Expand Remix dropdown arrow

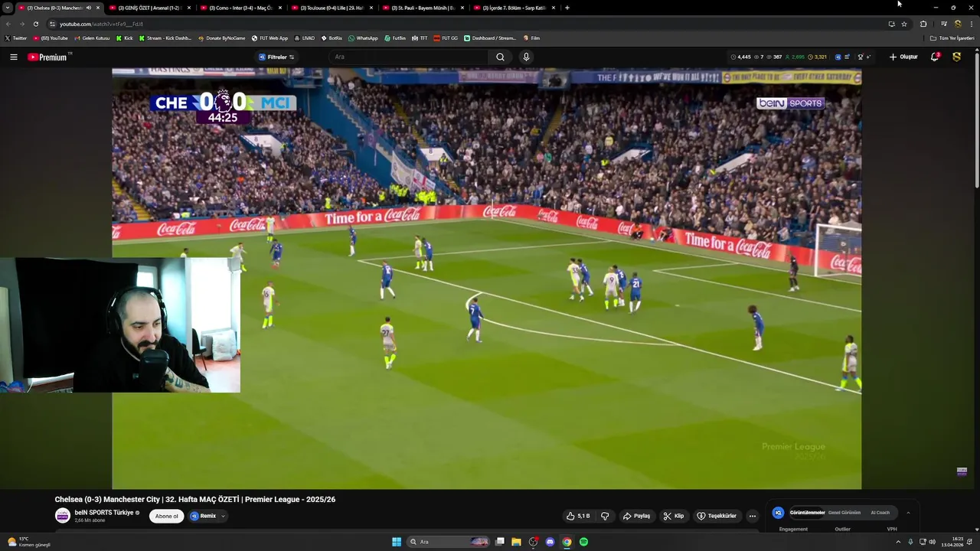[223, 516]
